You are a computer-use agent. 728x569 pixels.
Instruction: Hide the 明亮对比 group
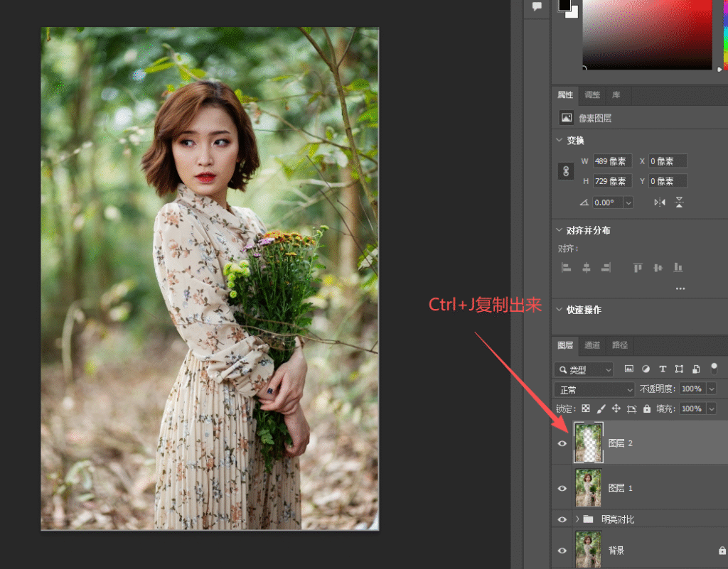[x=562, y=519]
